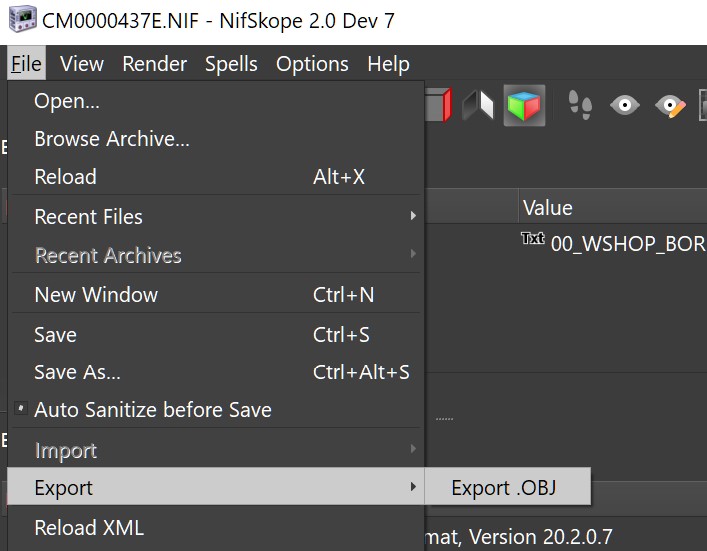This screenshot has height=551, width=707.
Task: Click the Value column header
Action: (x=547, y=208)
